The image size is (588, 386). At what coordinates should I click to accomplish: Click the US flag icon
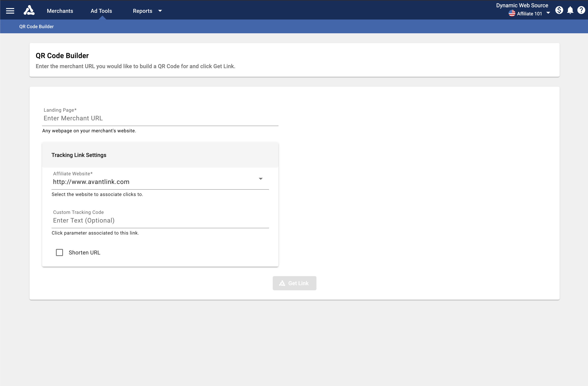pos(512,13)
